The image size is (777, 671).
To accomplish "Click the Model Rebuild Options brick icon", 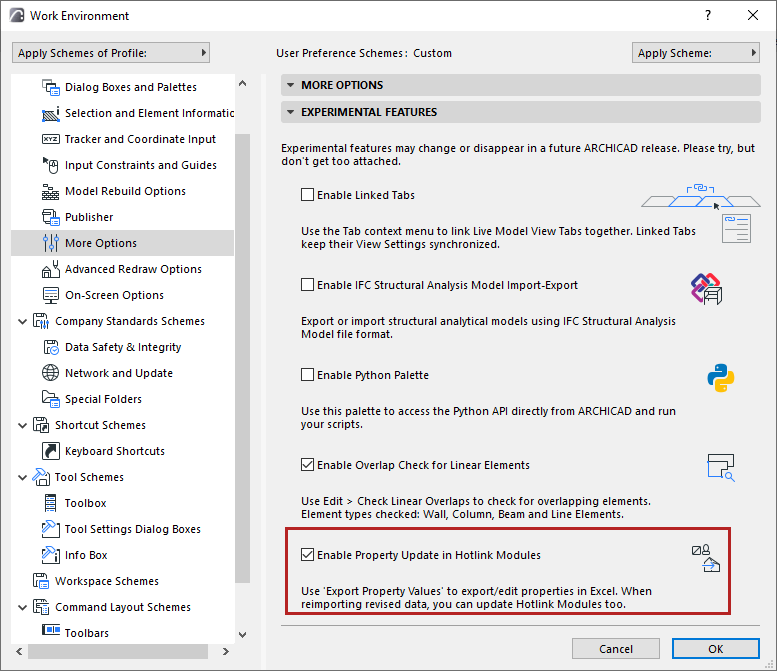I will [x=51, y=191].
